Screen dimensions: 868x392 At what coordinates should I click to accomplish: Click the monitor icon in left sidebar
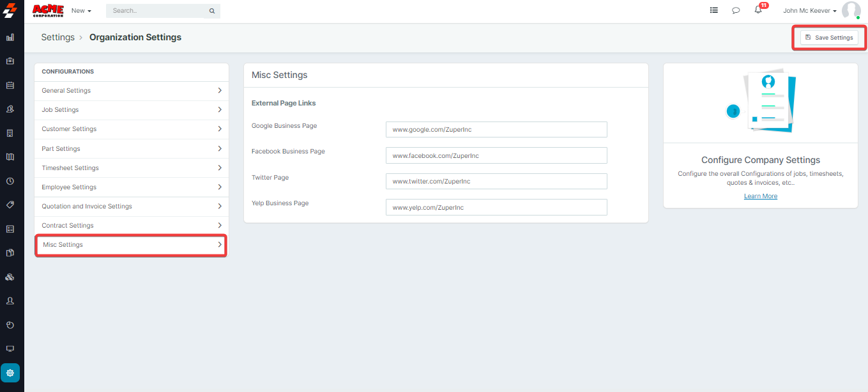10,349
